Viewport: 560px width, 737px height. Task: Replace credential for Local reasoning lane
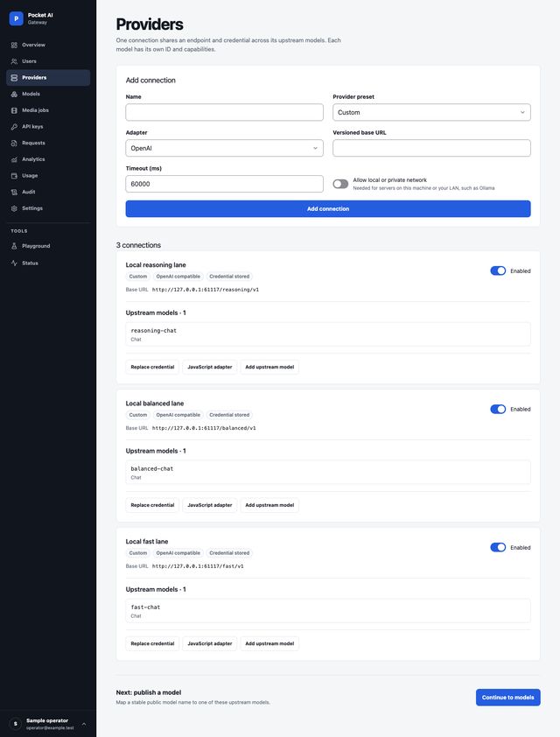(152, 367)
